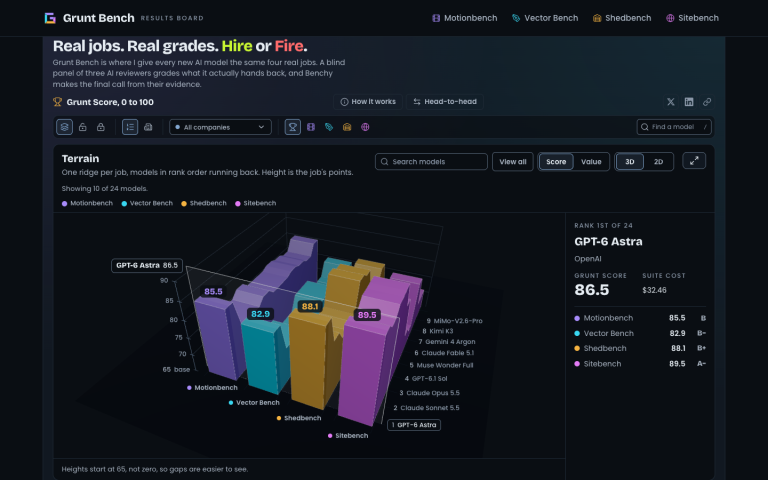Select rank 7 Gemini 4 Argon label
Viewport: 768px width, 480px height.
(447, 342)
